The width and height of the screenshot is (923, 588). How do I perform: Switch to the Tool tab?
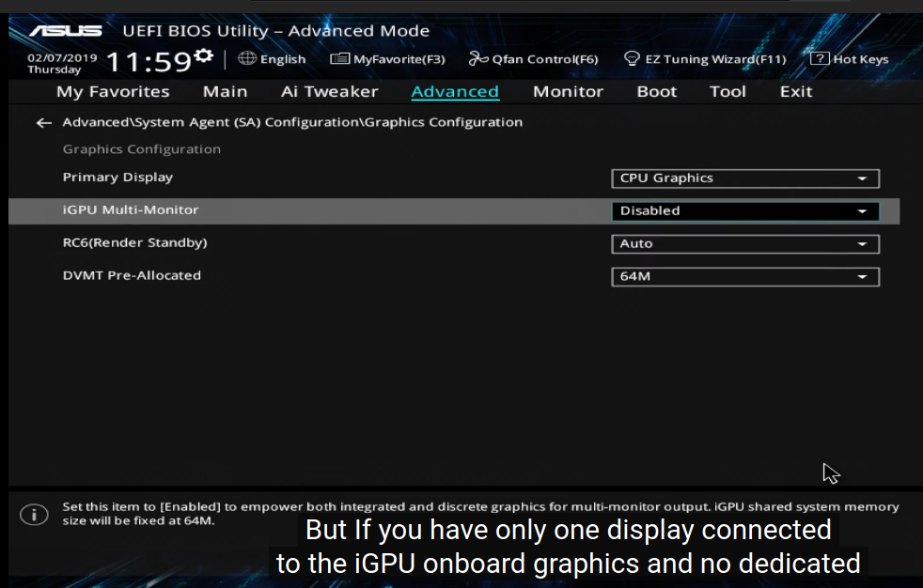727,92
